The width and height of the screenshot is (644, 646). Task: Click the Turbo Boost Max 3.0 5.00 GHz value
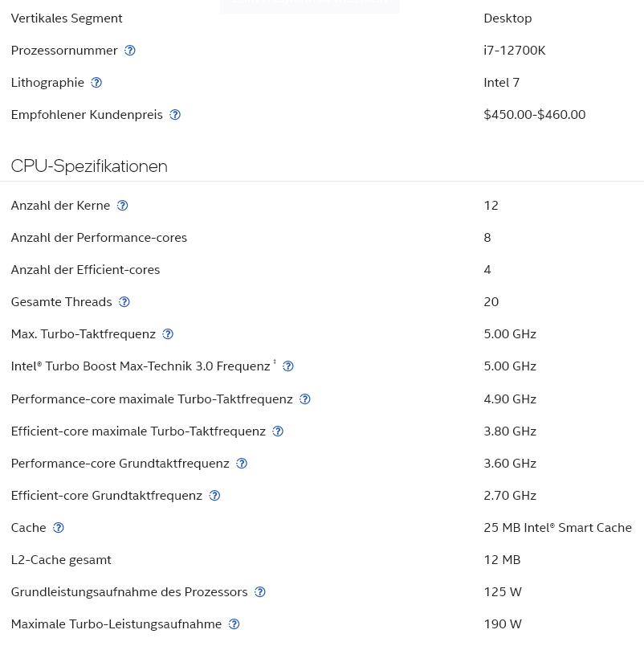pyautogui.click(x=510, y=366)
